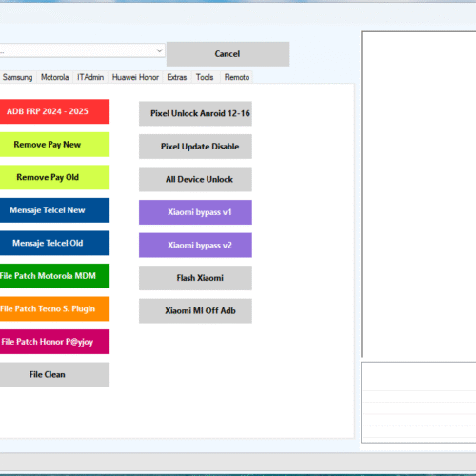
Task: Start Mensaje Telcel Old
Action: pos(54,243)
